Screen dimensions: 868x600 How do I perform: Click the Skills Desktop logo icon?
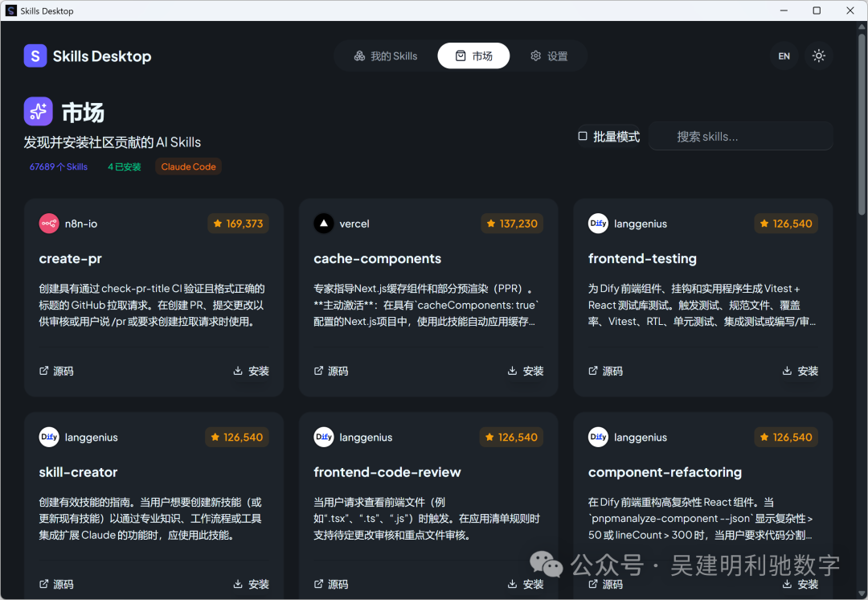tap(35, 56)
